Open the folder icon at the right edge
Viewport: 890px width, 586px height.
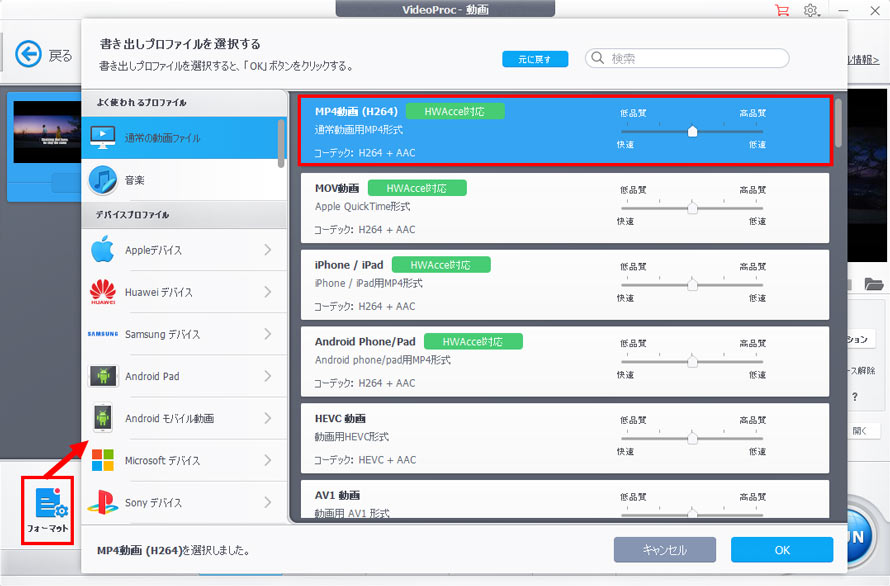click(x=874, y=283)
